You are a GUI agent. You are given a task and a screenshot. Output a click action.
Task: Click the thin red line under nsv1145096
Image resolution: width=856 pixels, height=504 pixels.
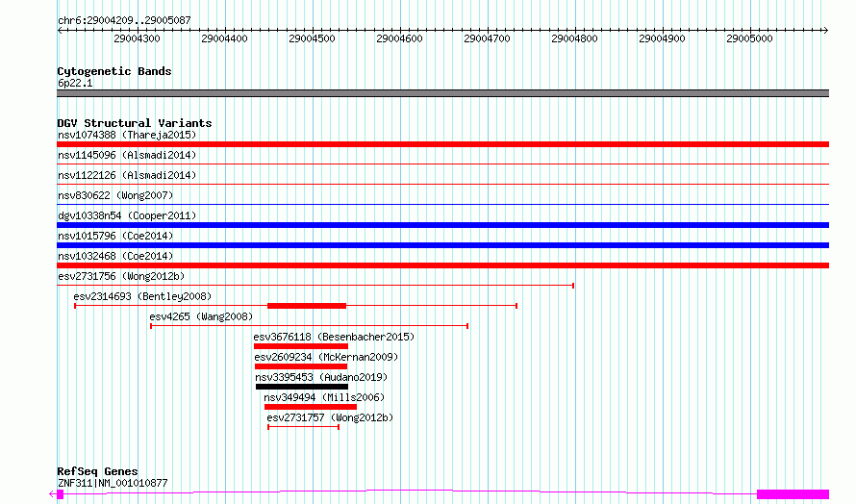click(x=442, y=164)
